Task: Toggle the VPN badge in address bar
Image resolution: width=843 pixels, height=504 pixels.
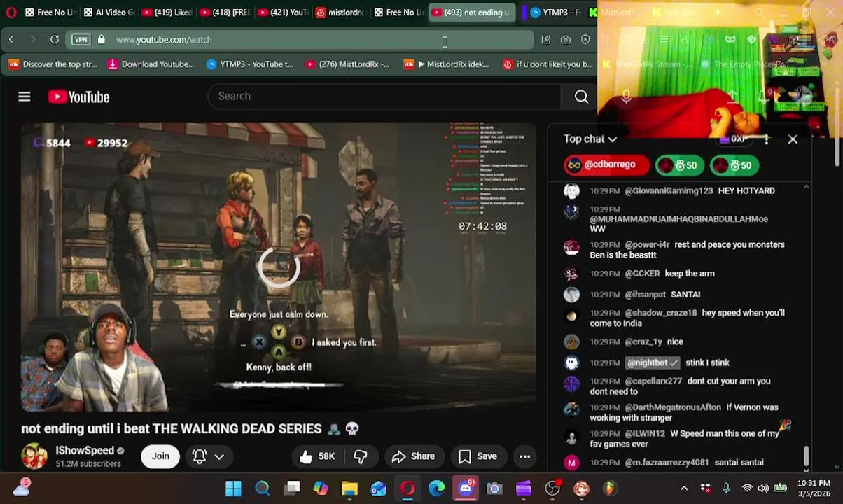Action: (81, 40)
